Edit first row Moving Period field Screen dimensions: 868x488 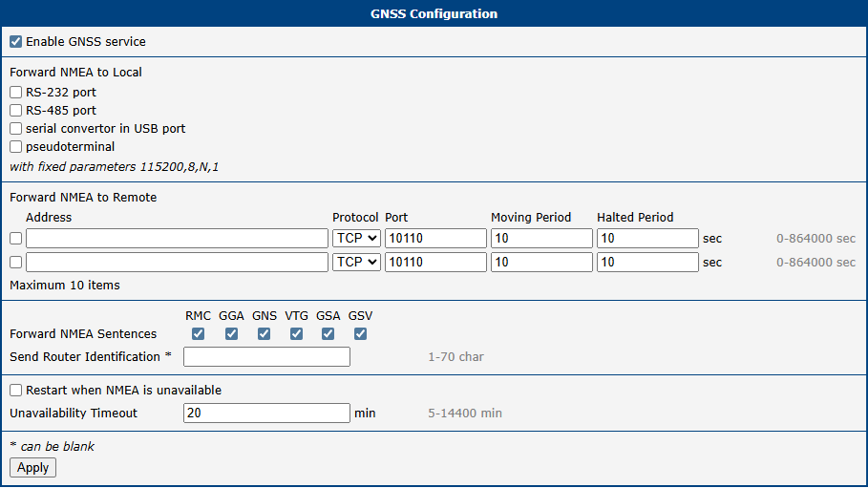[x=542, y=238]
